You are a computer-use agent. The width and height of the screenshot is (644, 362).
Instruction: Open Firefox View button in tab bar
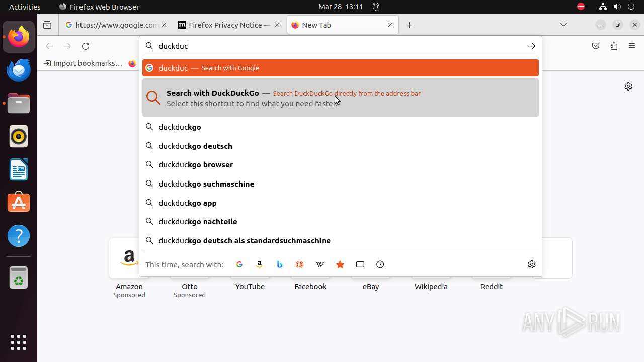tap(47, 25)
